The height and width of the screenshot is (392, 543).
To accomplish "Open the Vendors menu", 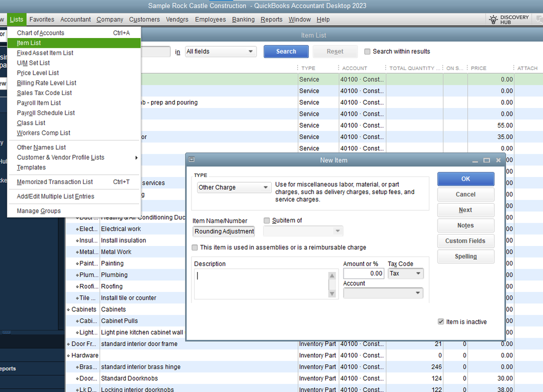I will 177,20.
